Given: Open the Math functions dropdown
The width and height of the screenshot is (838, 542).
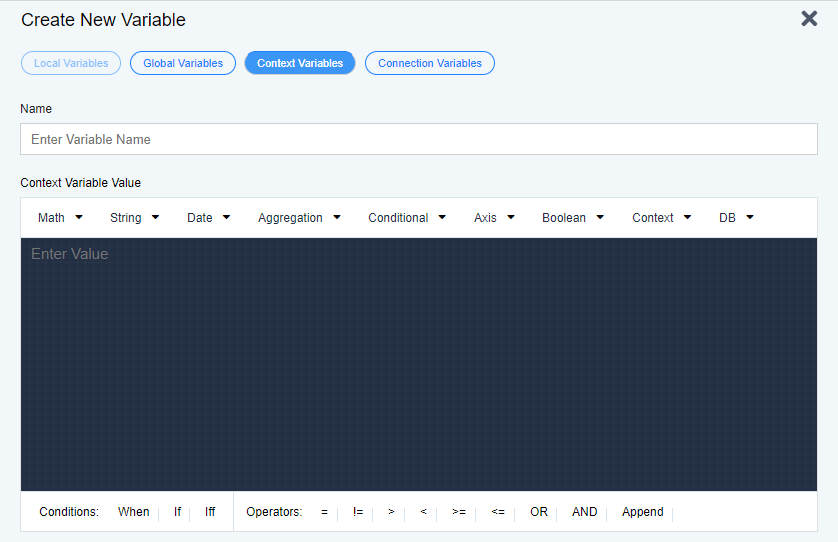Looking at the screenshot, I should point(60,218).
